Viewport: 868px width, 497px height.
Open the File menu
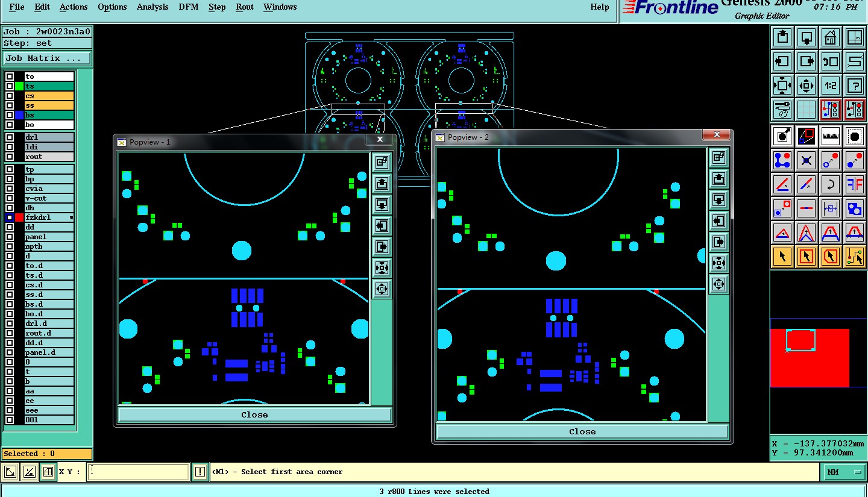tap(17, 7)
